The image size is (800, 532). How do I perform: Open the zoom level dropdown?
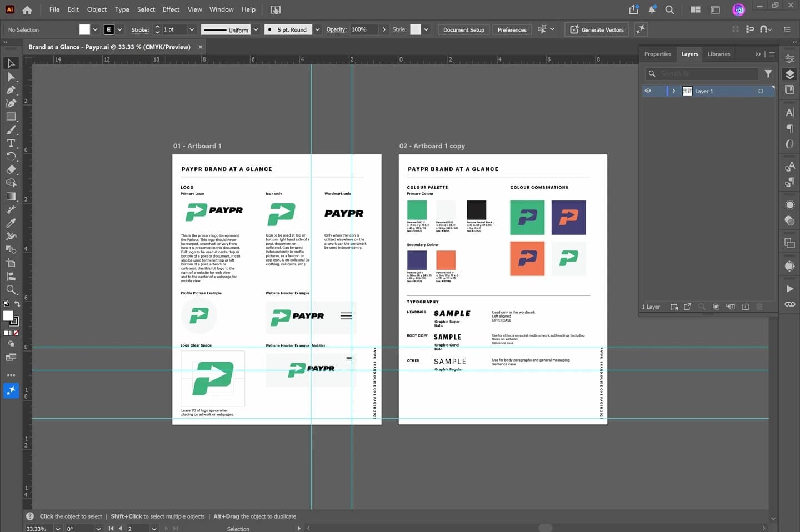[x=58, y=529]
